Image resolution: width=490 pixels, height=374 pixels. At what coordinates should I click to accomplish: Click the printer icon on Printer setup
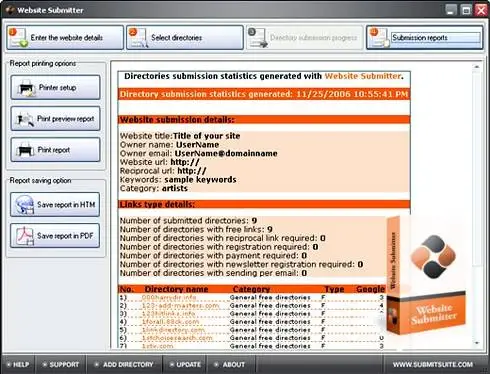(x=26, y=88)
